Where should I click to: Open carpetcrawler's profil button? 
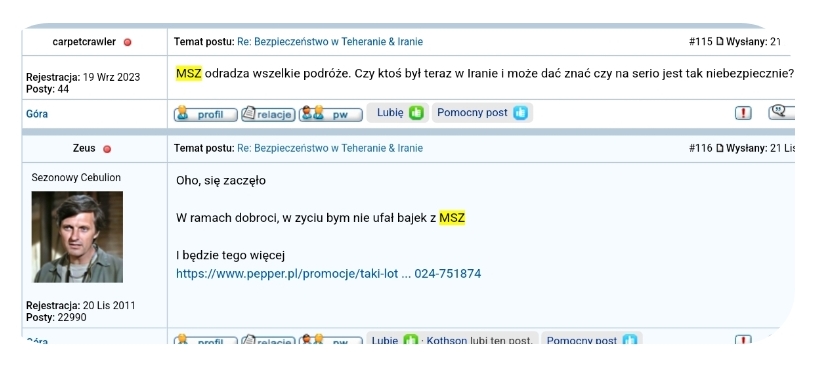coord(205,114)
